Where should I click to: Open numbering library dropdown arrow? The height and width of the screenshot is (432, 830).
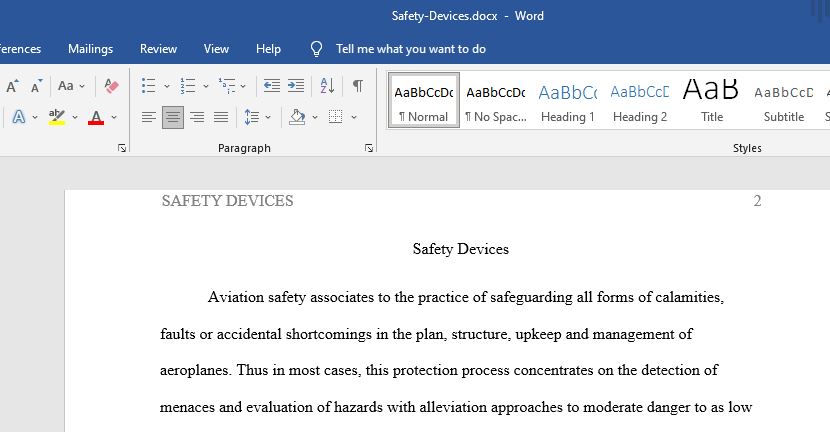(206, 86)
